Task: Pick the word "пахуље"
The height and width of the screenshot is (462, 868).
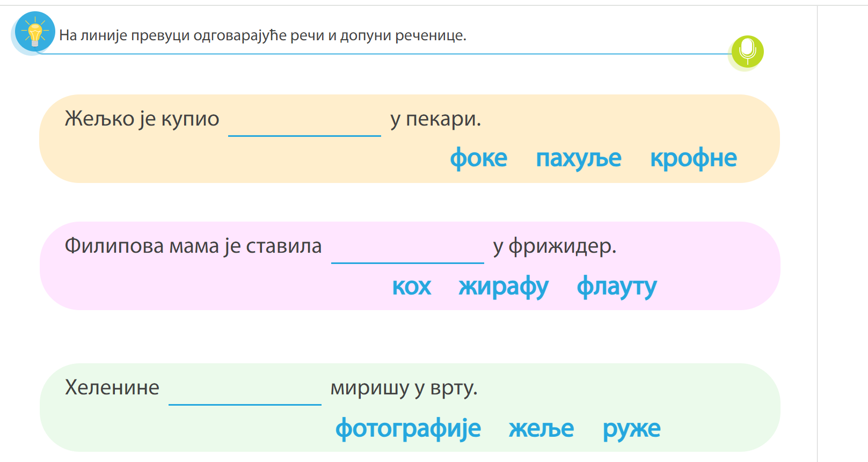Action: (x=578, y=158)
